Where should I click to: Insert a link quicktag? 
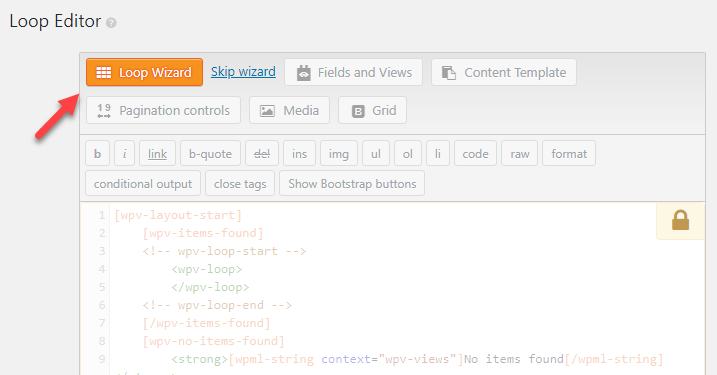pos(157,154)
